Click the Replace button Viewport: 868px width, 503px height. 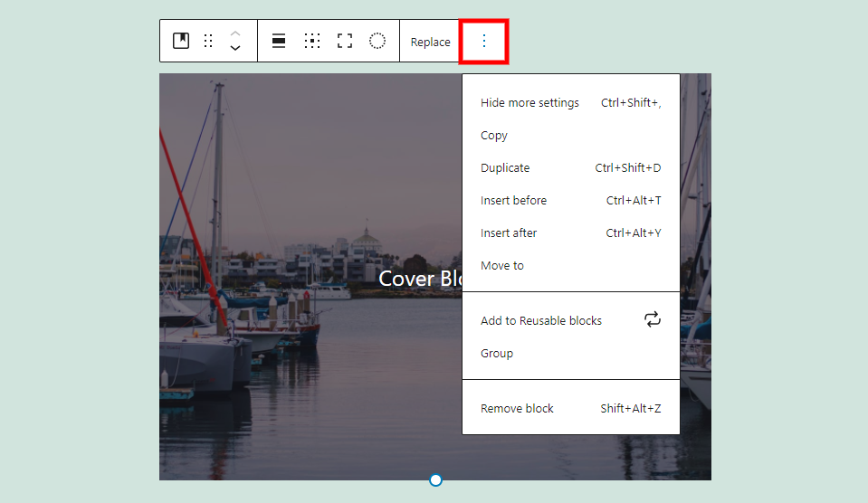pos(430,42)
